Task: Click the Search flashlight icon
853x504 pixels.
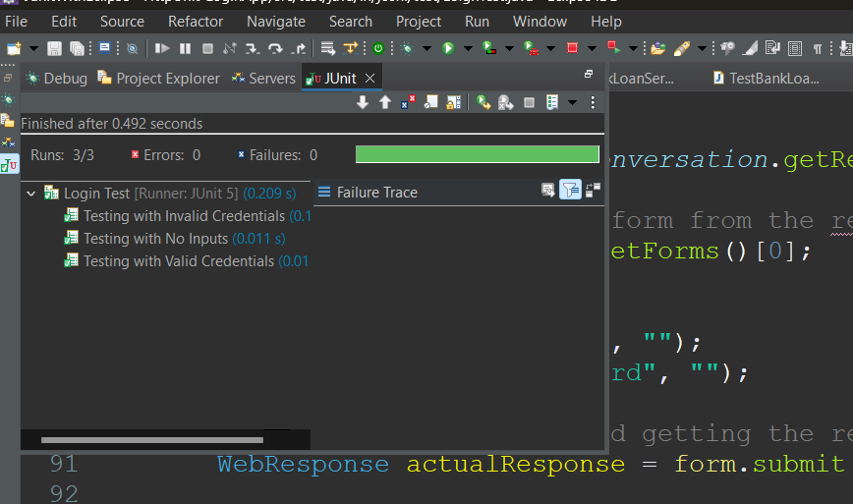Action: click(x=682, y=48)
